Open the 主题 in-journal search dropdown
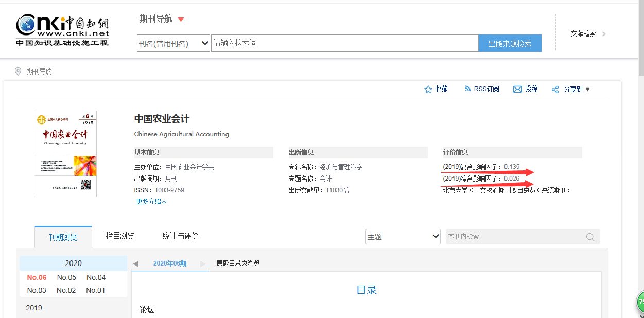The image size is (644, 318). tap(403, 237)
